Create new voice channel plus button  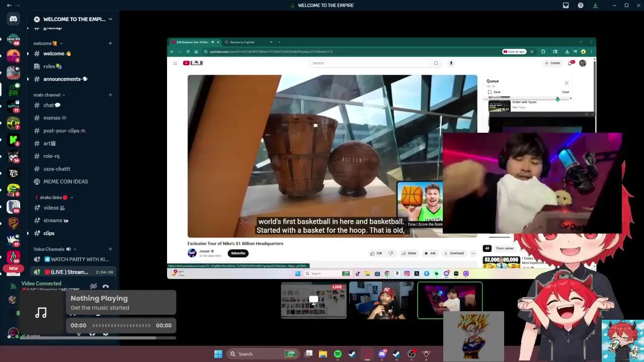coord(110,249)
